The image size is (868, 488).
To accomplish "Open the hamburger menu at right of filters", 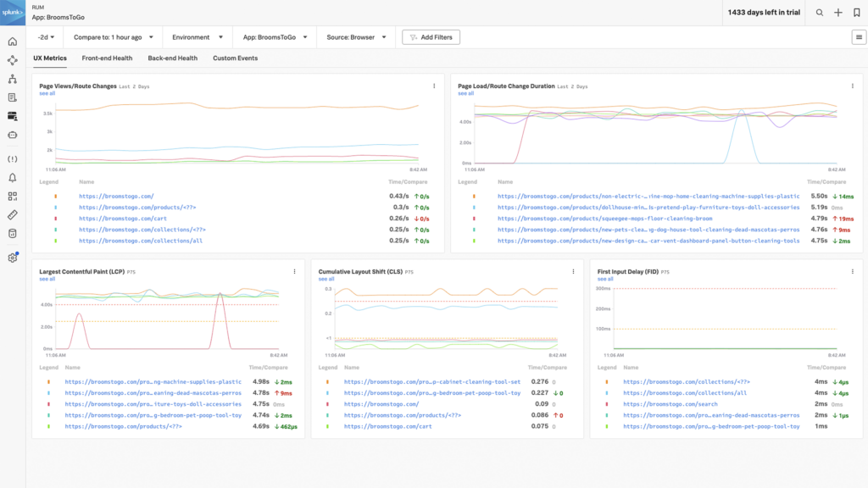I will coord(858,37).
